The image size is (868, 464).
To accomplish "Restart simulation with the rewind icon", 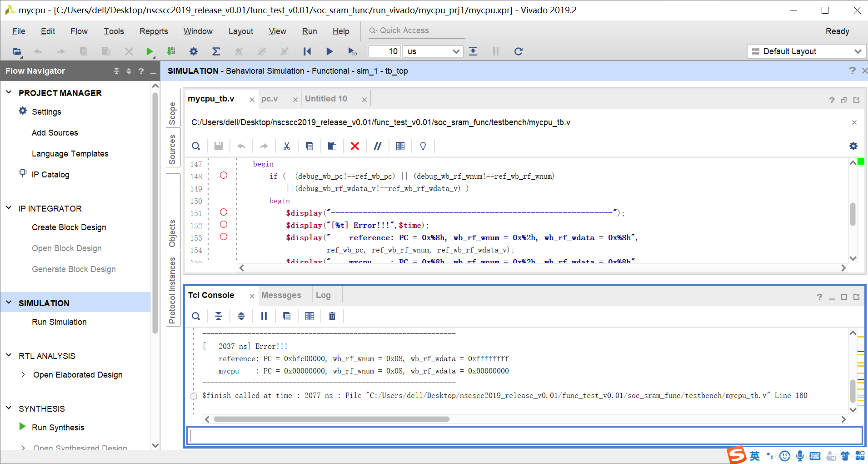I will pyautogui.click(x=307, y=51).
